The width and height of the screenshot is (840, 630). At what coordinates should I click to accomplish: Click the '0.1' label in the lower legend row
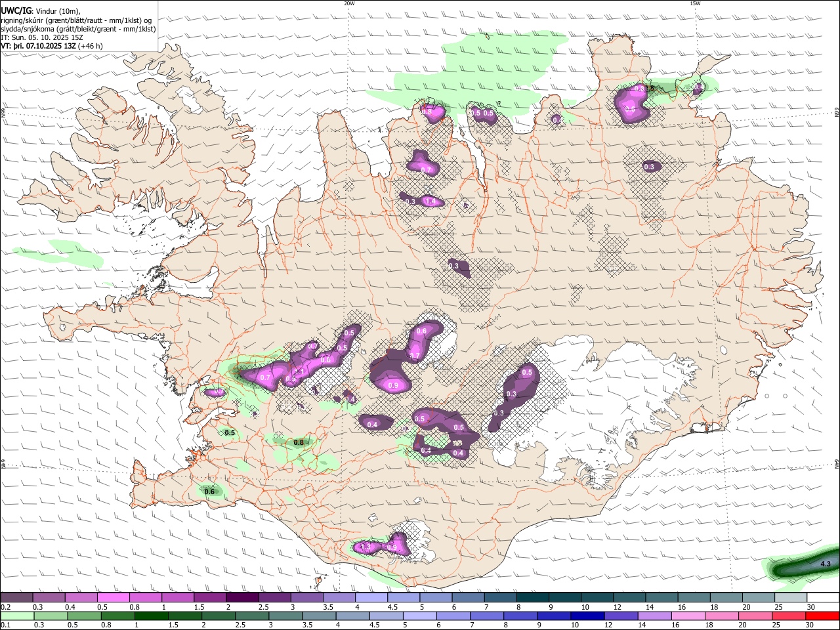coord(6,625)
